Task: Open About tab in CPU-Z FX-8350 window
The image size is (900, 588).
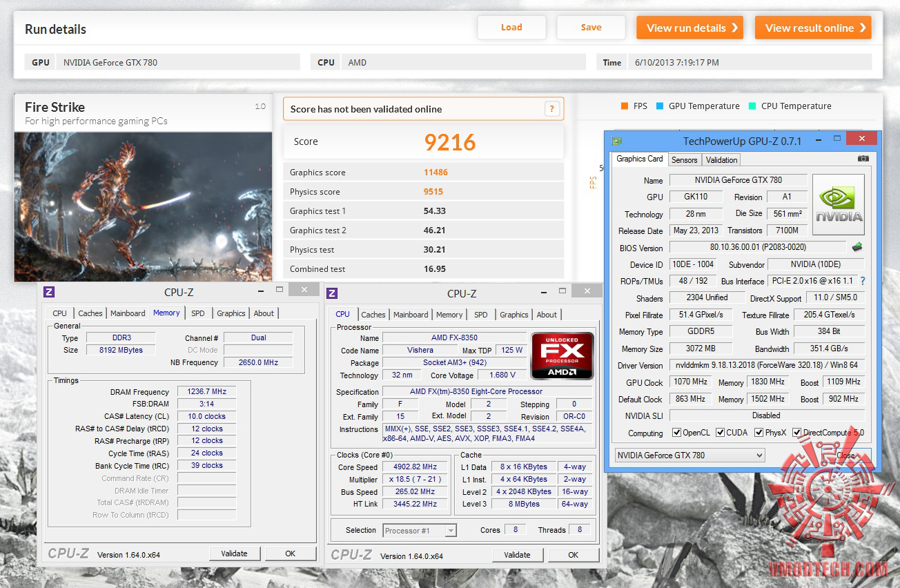Action: 547,315
